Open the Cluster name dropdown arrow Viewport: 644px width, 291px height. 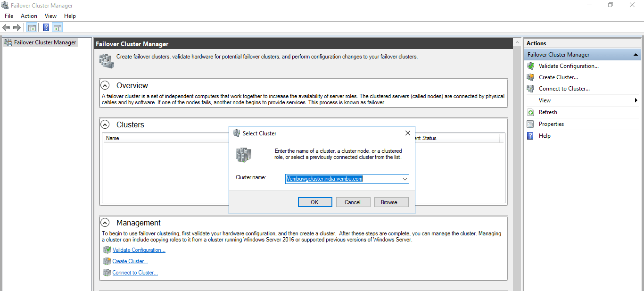405,179
